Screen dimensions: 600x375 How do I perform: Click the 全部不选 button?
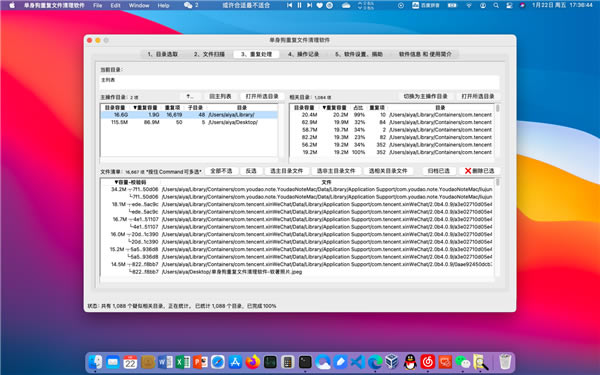coord(221,171)
